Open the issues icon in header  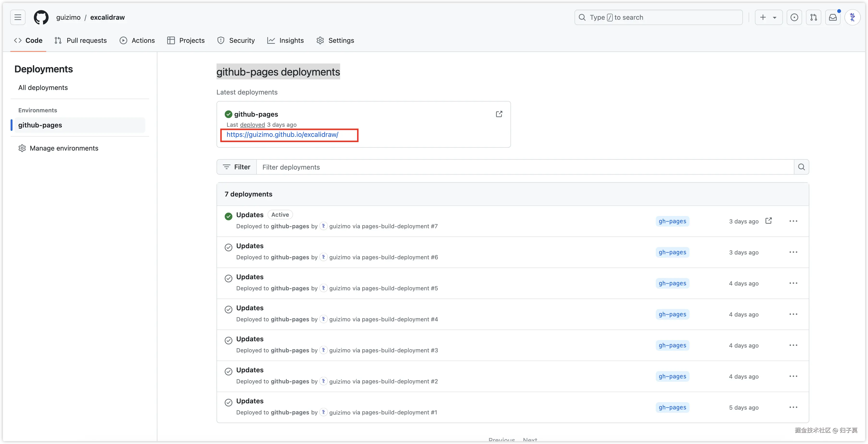[794, 17]
